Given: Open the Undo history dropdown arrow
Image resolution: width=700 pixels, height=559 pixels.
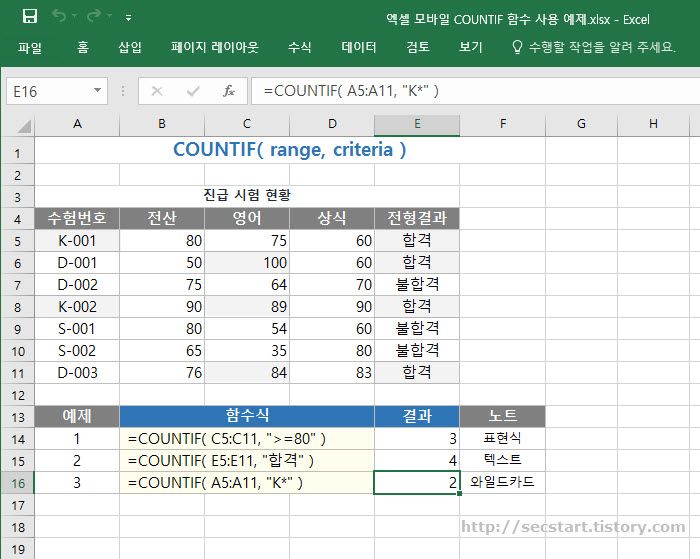Looking at the screenshot, I should (x=75, y=17).
